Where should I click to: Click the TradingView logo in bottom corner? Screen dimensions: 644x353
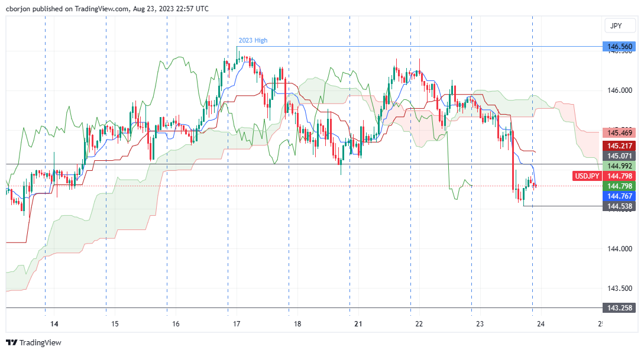(34, 342)
